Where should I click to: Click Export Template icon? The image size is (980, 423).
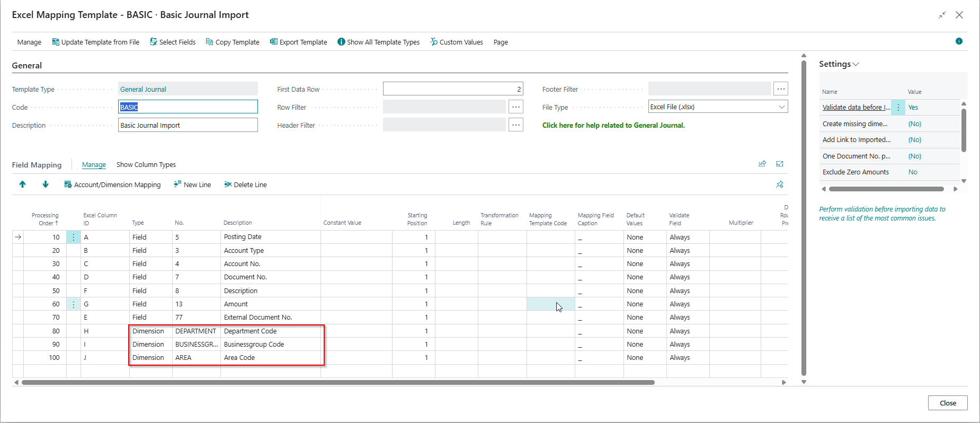click(x=273, y=42)
